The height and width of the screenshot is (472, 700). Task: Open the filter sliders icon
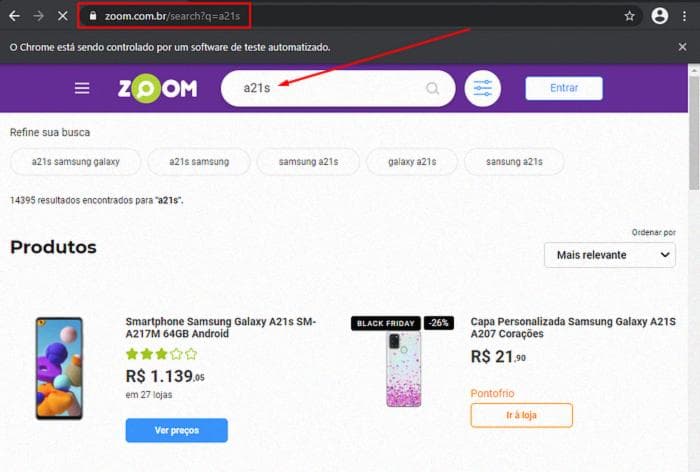[x=483, y=88]
